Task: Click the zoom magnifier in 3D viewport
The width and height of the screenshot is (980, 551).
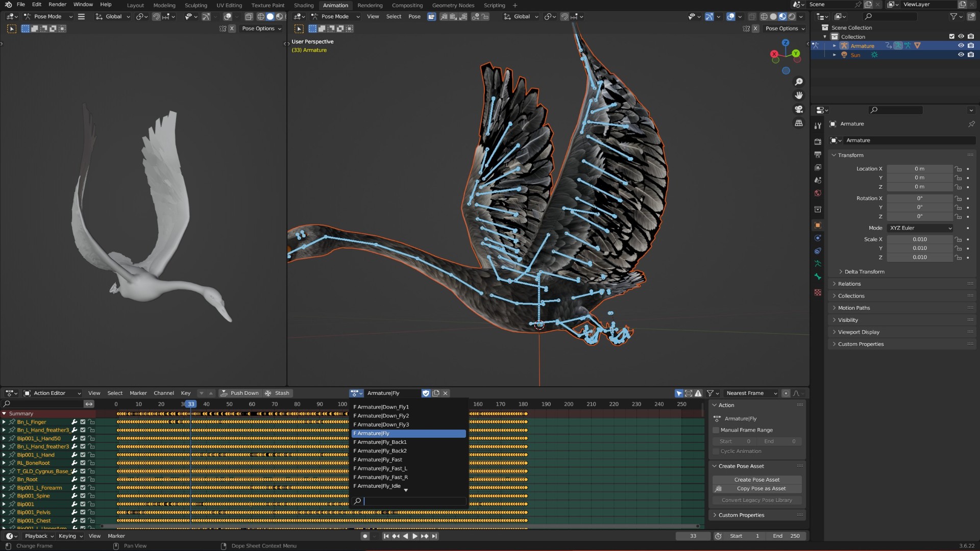Action: tap(799, 82)
